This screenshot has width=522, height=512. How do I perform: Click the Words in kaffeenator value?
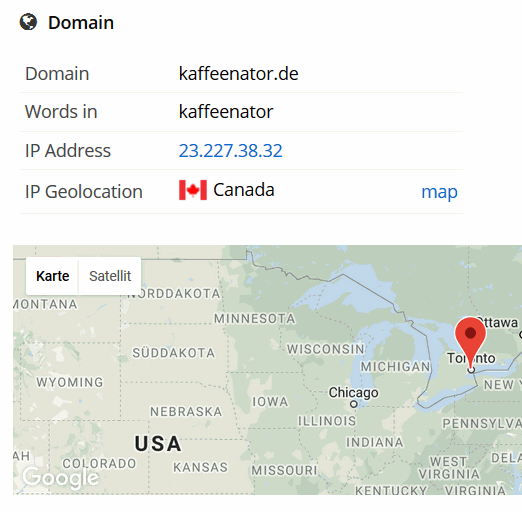click(226, 112)
